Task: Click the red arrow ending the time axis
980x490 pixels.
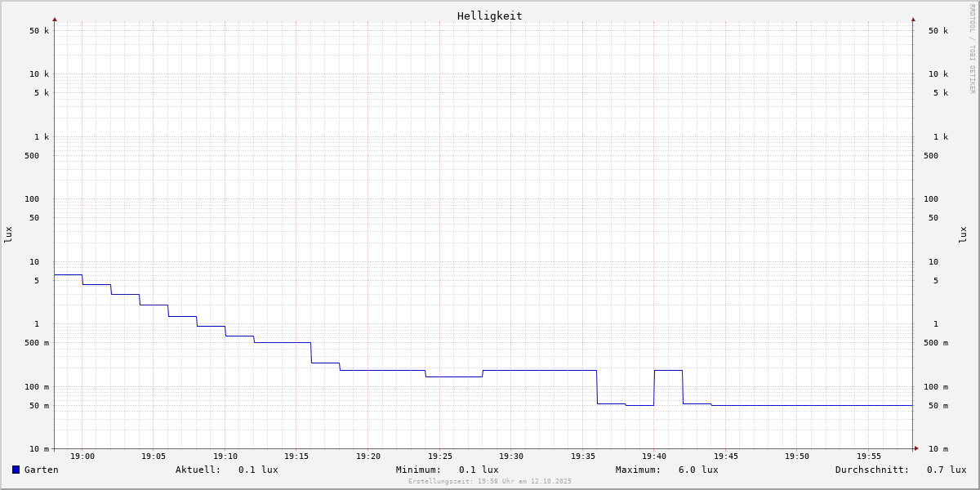Action: click(916, 448)
